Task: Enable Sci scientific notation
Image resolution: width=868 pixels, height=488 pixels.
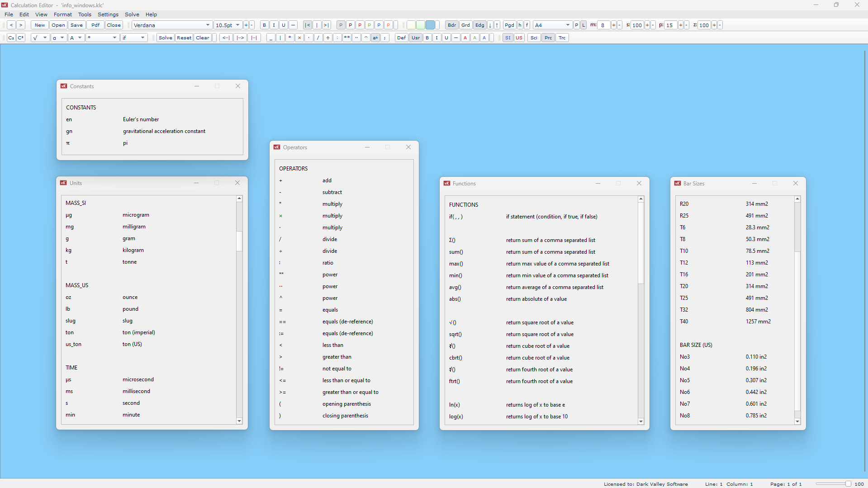Action: point(534,38)
